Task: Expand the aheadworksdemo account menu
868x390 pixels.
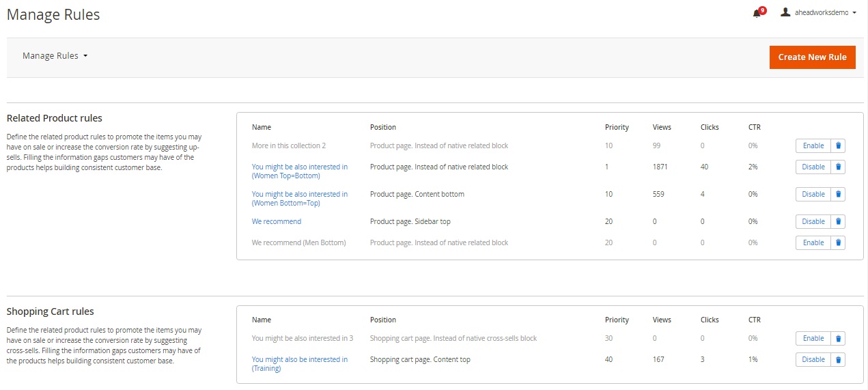Action: tap(819, 12)
